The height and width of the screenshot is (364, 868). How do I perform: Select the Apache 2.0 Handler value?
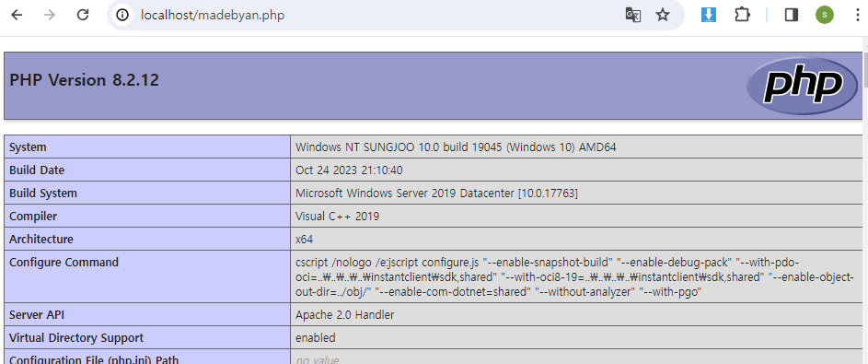pos(345,314)
